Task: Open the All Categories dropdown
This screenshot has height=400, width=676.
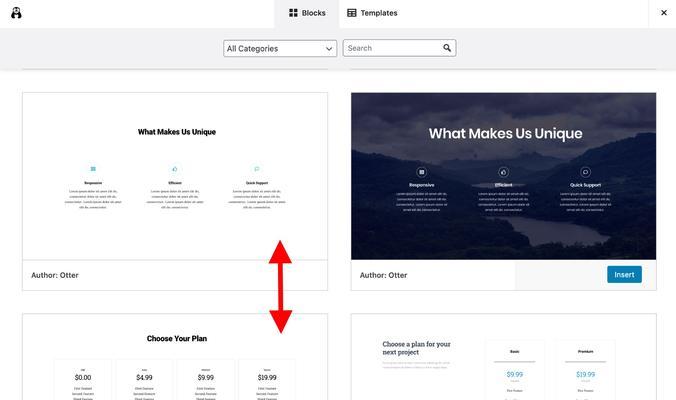Action: [280, 48]
